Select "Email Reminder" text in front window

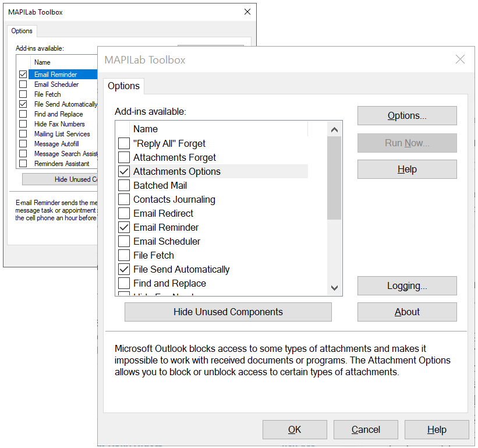[166, 228]
